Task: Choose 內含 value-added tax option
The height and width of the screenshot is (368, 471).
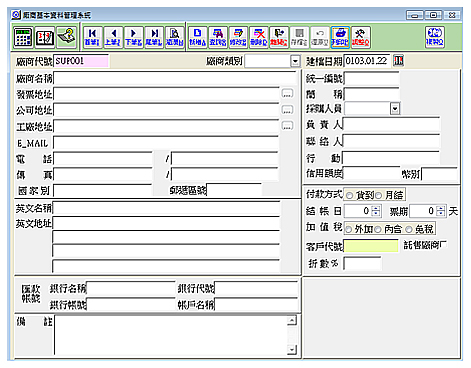Action: coord(378,229)
